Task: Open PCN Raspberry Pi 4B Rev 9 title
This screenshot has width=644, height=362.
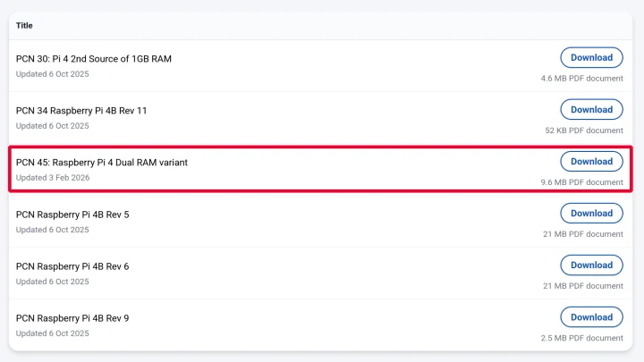Action: coord(72,318)
